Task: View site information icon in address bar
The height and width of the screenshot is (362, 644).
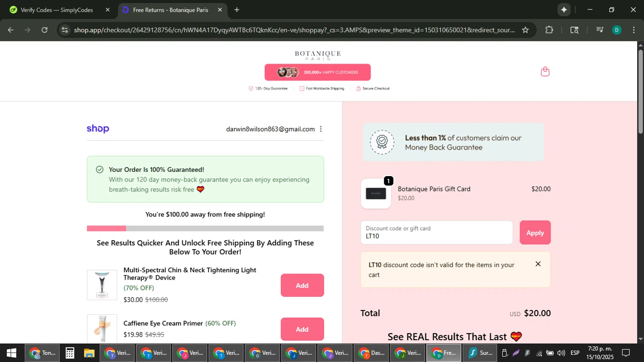Action: tap(65, 30)
